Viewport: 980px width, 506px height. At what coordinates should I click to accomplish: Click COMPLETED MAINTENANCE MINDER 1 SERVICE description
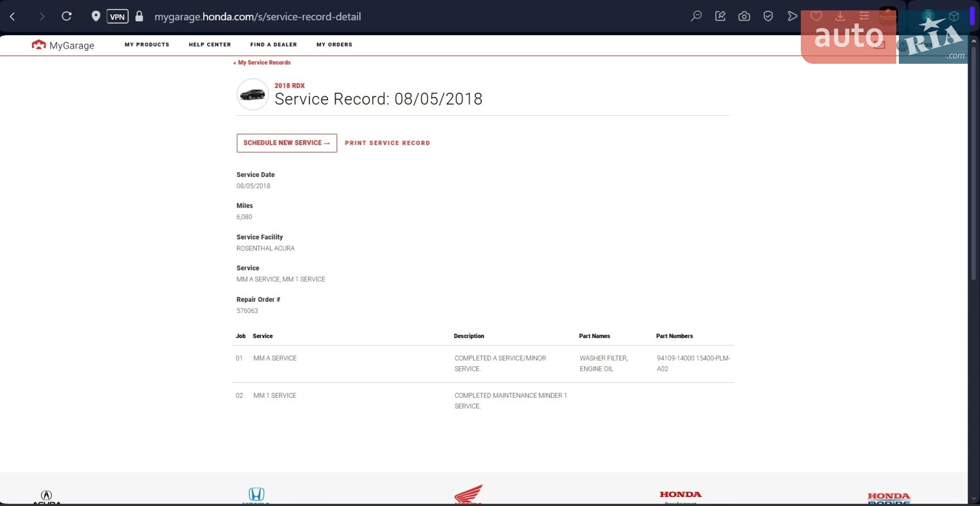[511, 401]
